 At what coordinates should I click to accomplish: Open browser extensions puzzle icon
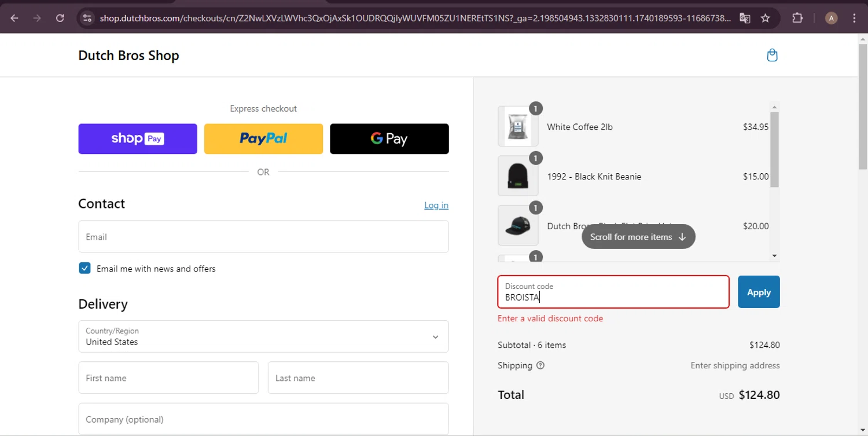click(797, 18)
